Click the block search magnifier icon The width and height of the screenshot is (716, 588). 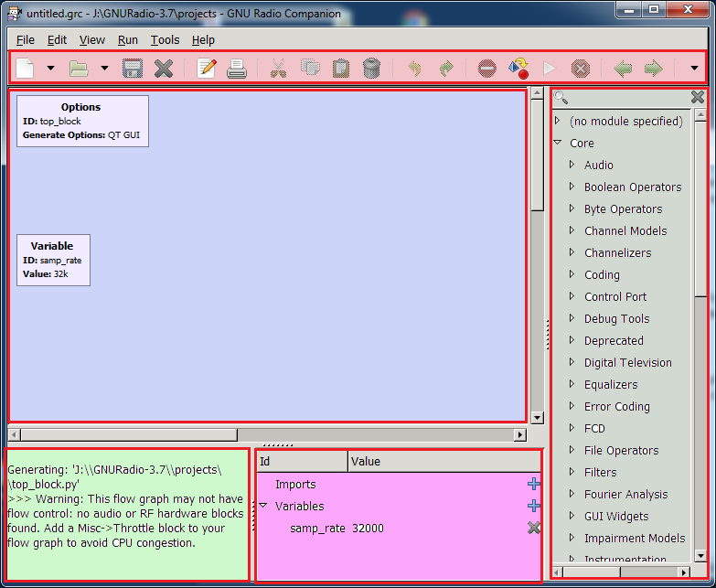coord(561,97)
